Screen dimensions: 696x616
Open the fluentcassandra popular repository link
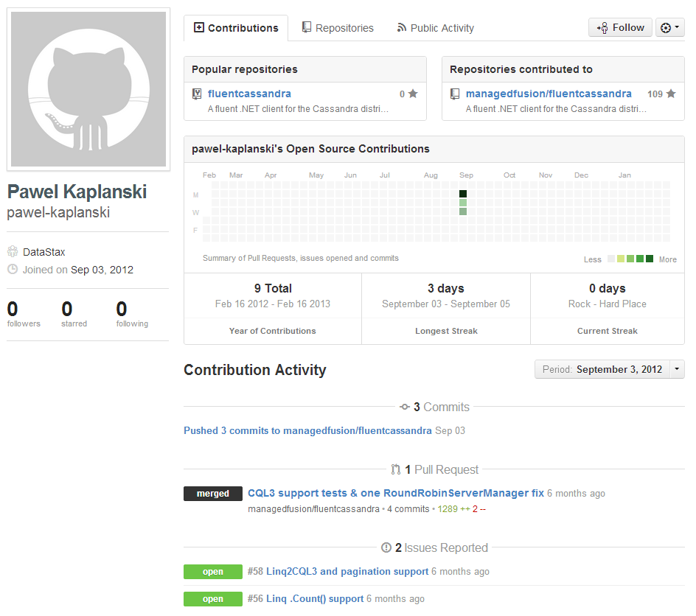click(x=249, y=94)
